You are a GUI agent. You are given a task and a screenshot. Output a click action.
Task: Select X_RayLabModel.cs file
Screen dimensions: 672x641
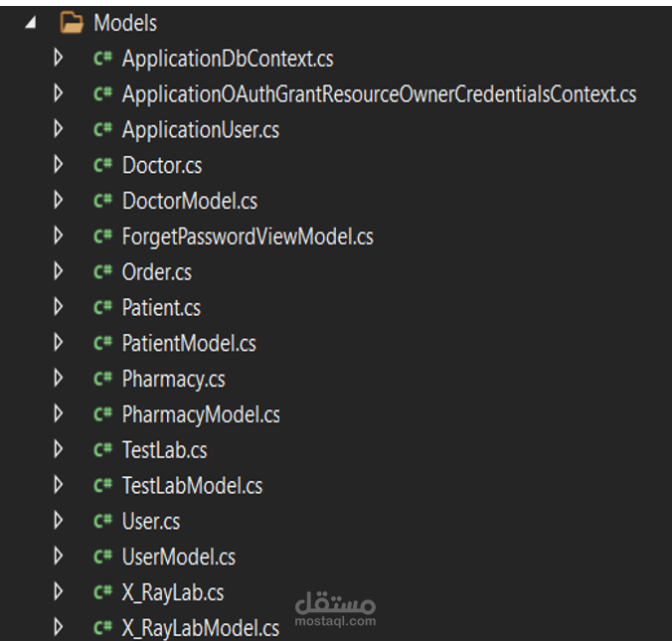click(200, 628)
